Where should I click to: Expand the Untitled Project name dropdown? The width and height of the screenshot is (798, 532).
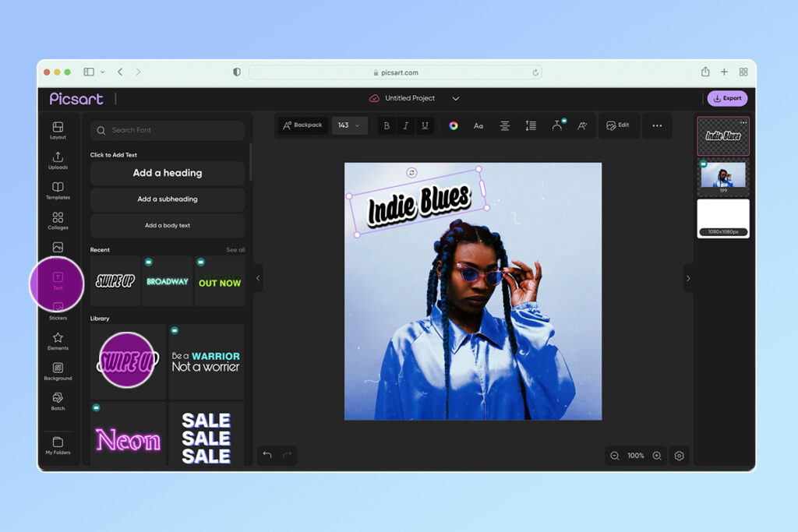point(456,98)
